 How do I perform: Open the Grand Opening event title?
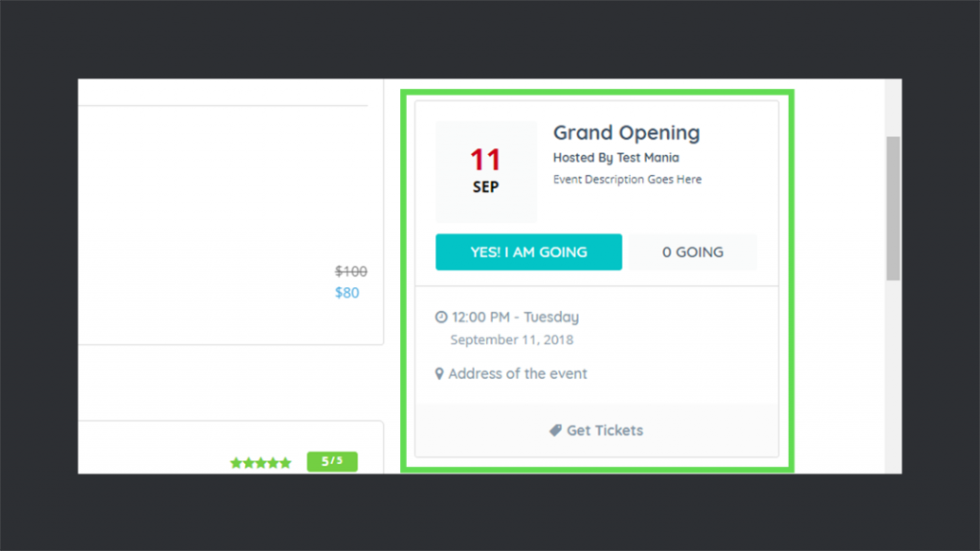[x=626, y=133]
